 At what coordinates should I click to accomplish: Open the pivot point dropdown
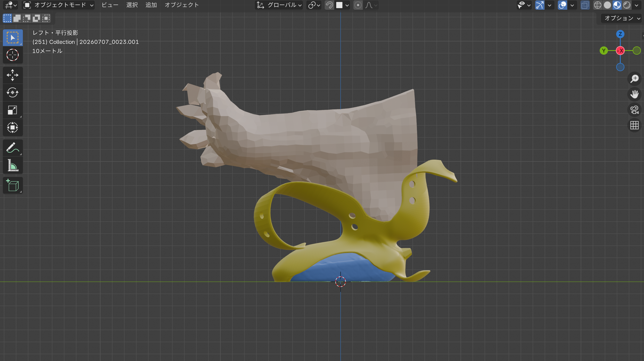click(314, 5)
